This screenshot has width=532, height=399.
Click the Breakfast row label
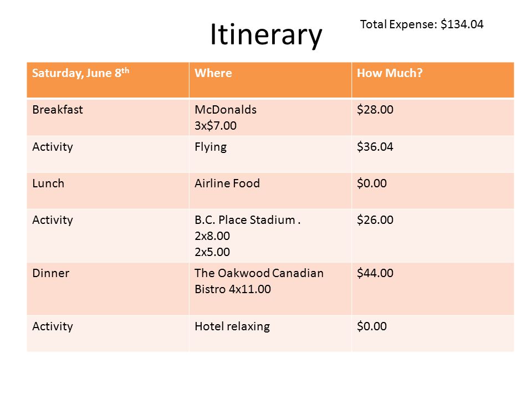click(108, 117)
